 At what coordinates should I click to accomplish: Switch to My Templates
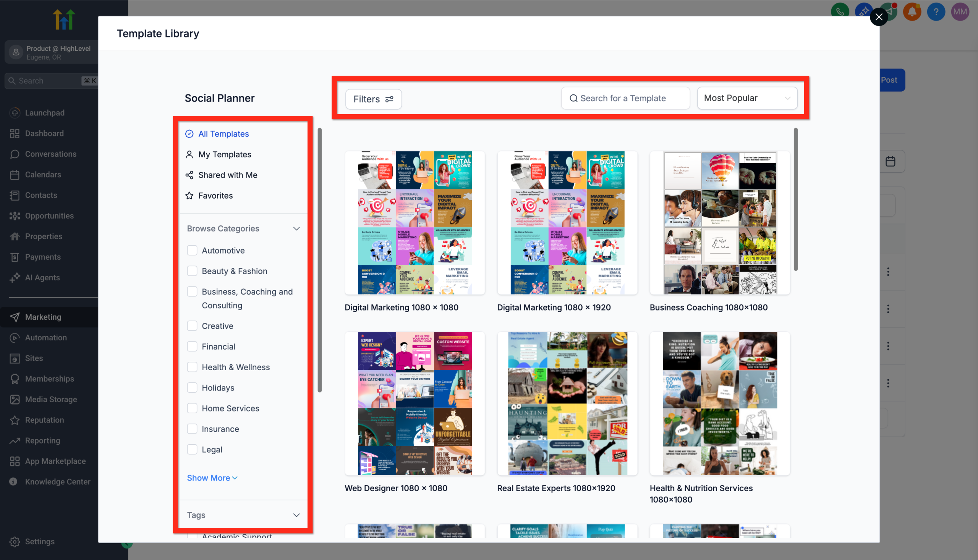pyautogui.click(x=224, y=154)
